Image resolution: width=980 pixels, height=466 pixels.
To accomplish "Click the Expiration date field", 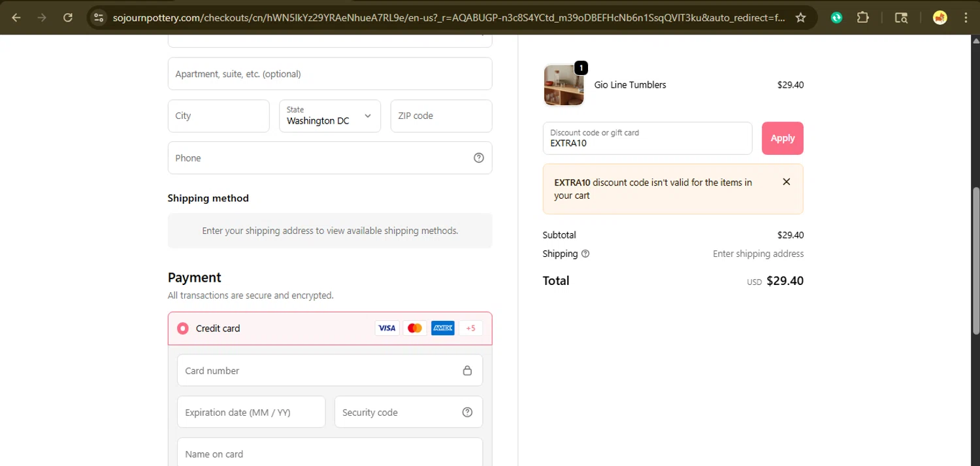I will (x=252, y=412).
